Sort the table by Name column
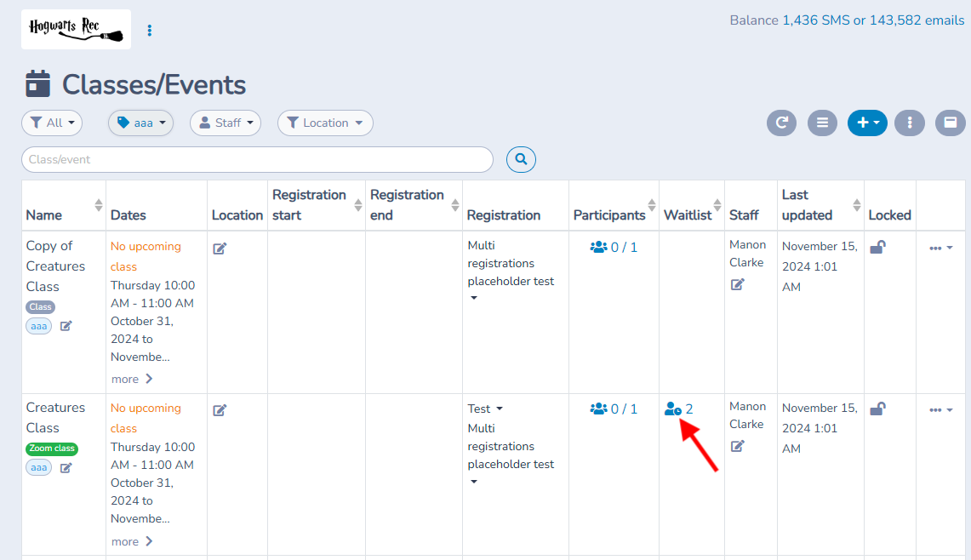 click(x=99, y=205)
